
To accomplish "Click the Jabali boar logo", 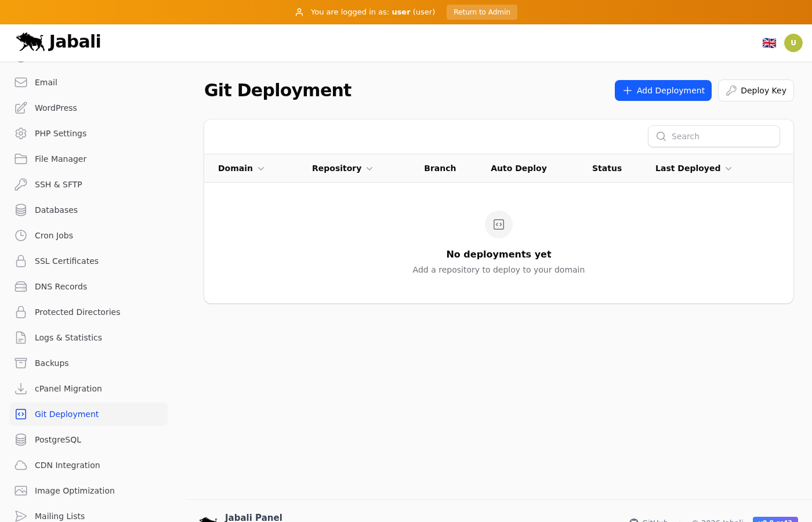I will 31,42.
